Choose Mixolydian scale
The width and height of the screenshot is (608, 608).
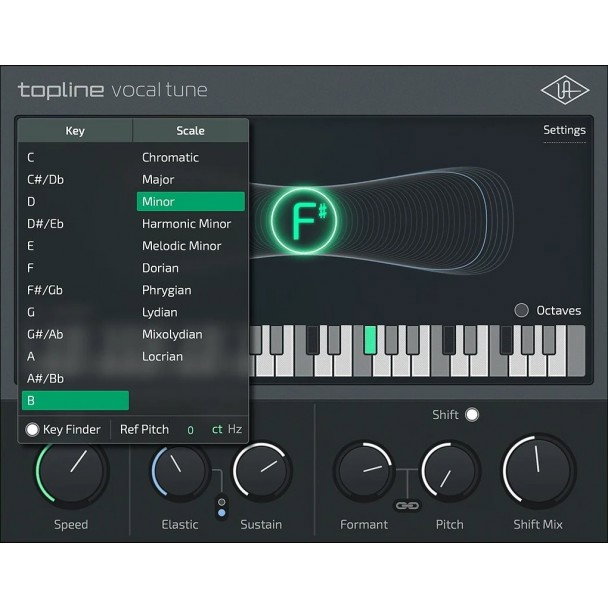(191, 334)
